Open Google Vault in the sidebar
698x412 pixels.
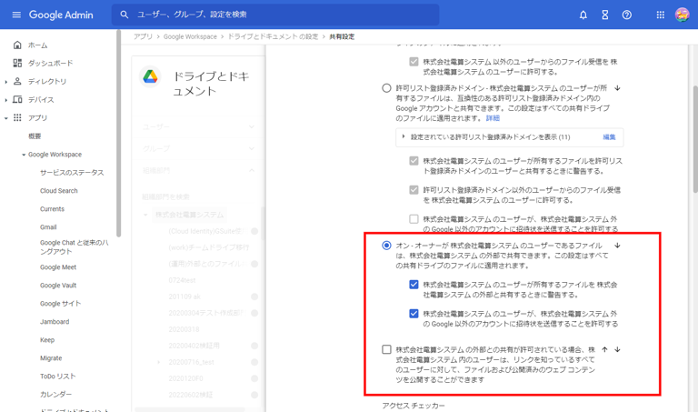pos(58,285)
